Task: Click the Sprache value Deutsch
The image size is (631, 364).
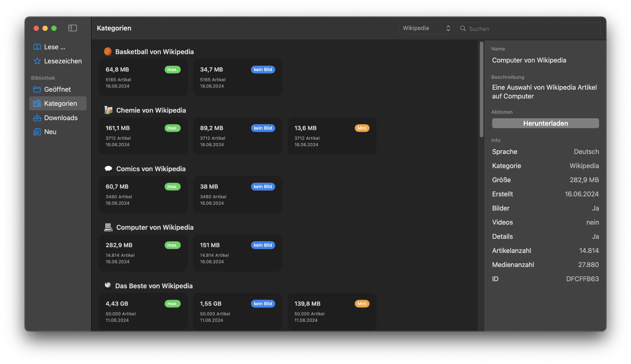Action: 586,152
